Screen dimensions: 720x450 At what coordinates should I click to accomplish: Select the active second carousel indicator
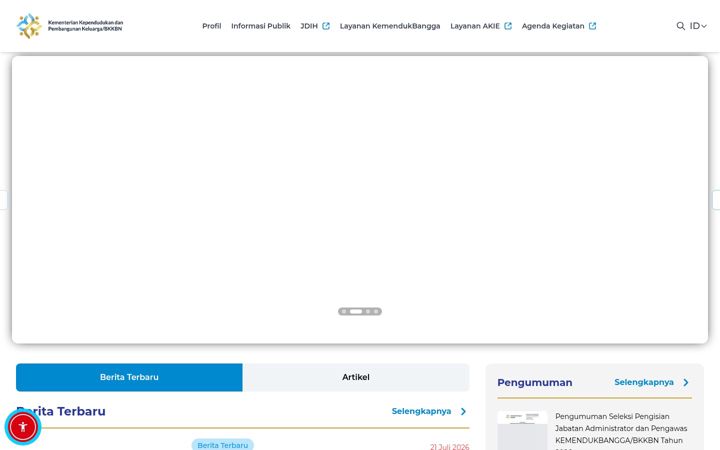coord(356,312)
